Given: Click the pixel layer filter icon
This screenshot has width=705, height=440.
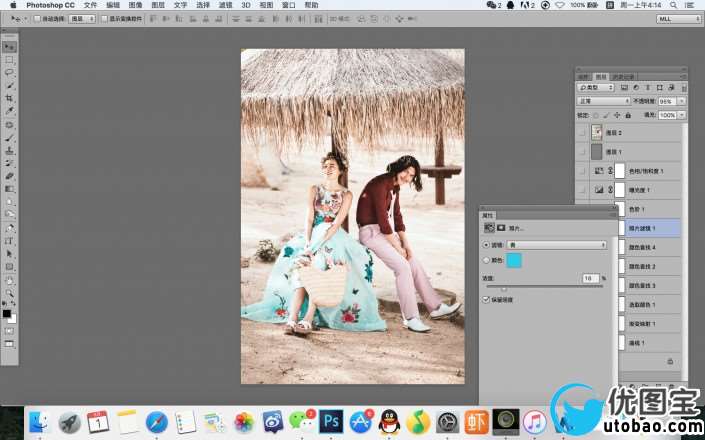Looking at the screenshot, I should [624, 88].
